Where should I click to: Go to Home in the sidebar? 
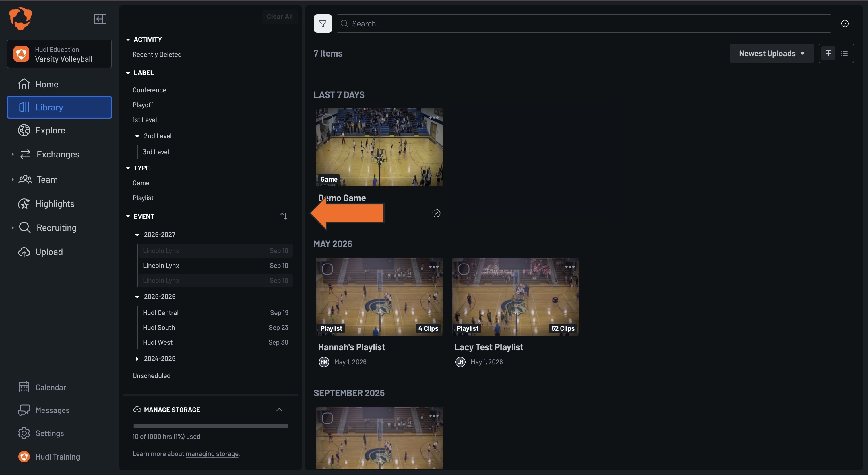(x=59, y=84)
